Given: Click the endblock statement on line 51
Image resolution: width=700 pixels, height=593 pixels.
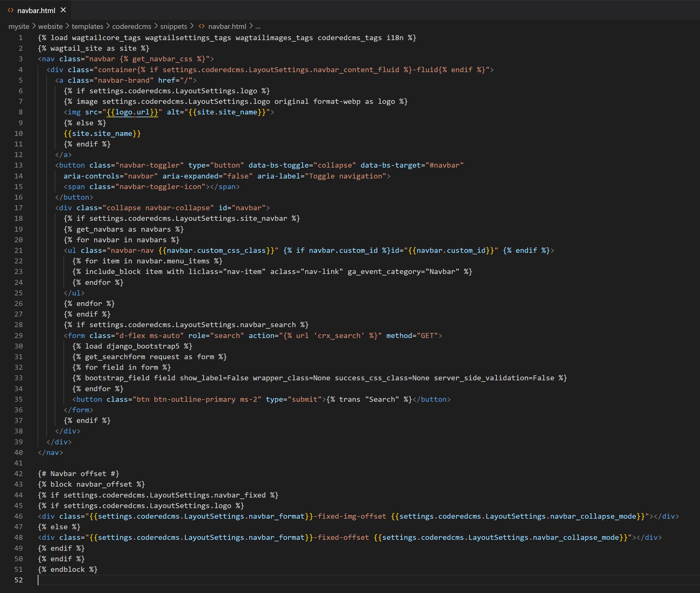Looking at the screenshot, I should click(x=67, y=569).
